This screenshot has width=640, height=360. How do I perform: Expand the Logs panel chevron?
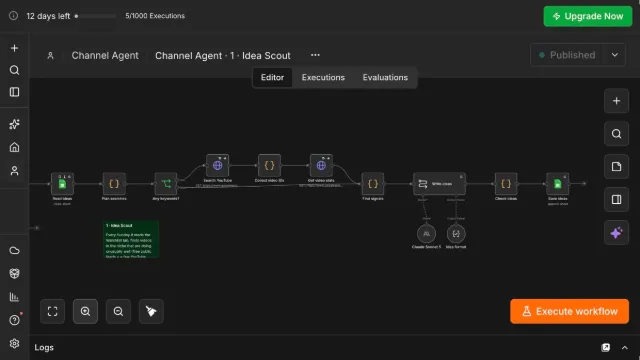624,348
